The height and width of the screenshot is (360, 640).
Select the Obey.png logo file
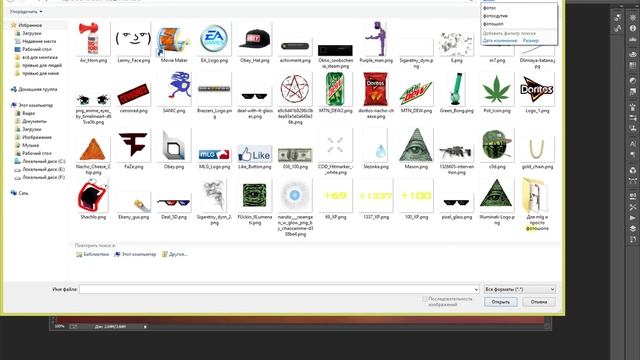174,145
